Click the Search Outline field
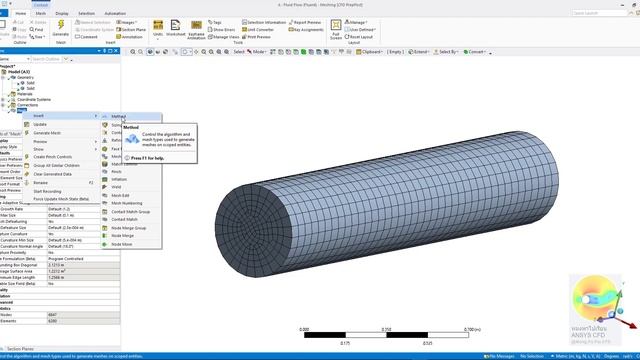 46,59
